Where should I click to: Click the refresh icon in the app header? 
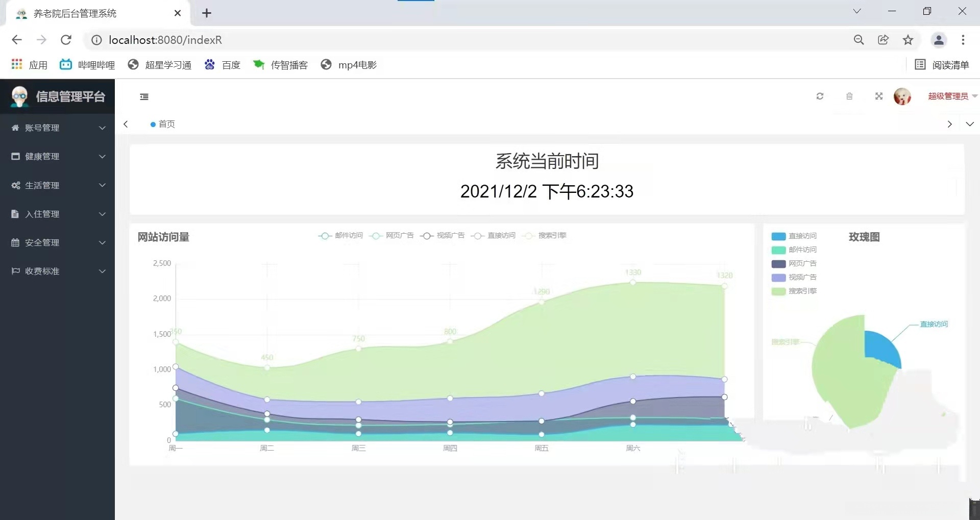click(x=820, y=96)
